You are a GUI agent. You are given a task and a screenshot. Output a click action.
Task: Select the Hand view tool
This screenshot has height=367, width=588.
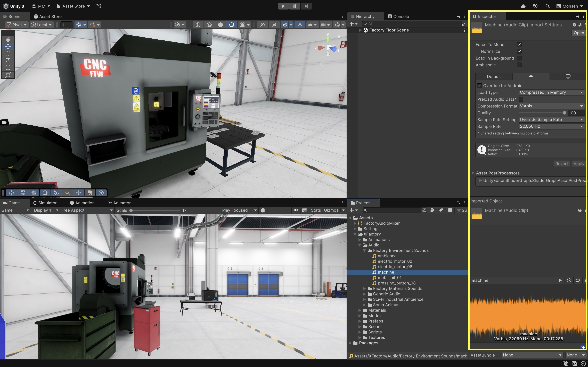point(8,39)
